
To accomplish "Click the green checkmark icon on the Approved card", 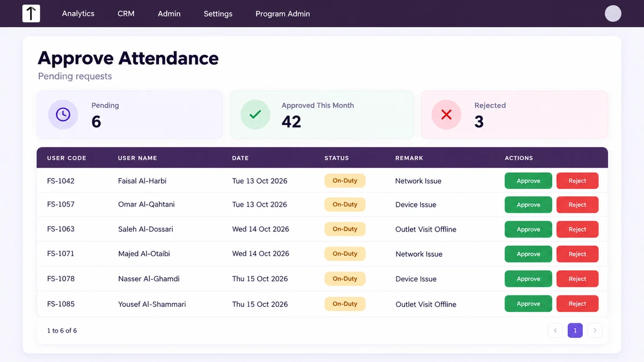I will pyautogui.click(x=255, y=114).
